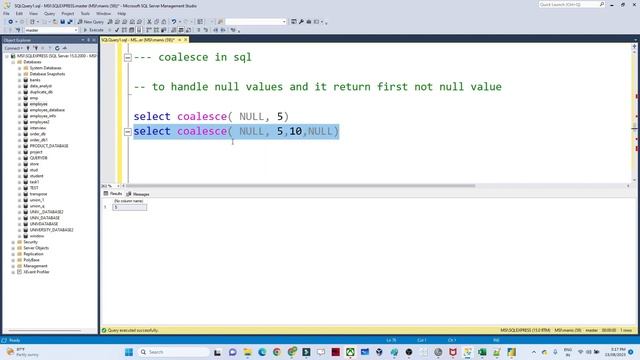Screen dimensions: 640x360
Task: Click the Save disk icon in toolbar
Action: coord(62,22)
